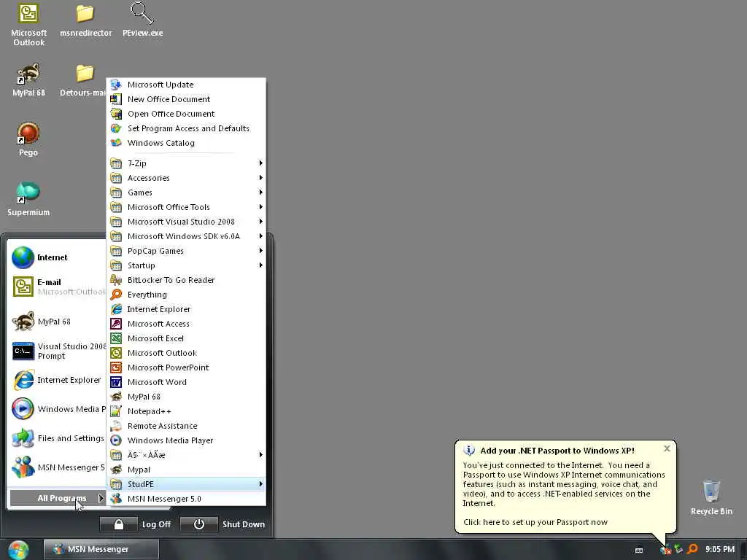The width and height of the screenshot is (747, 560).
Task: Click the Microsoft Update icon in programs list
Action: tap(116, 85)
